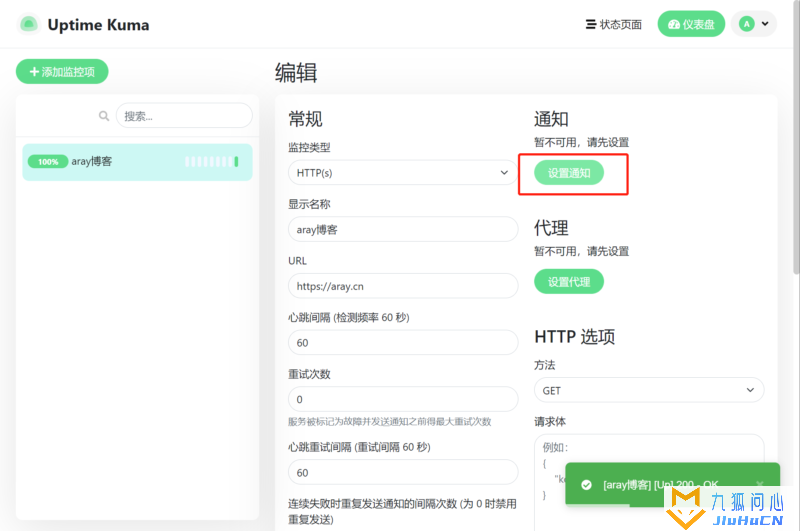Click the search magnifier icon
800x531 pixels.
[104, 116]
